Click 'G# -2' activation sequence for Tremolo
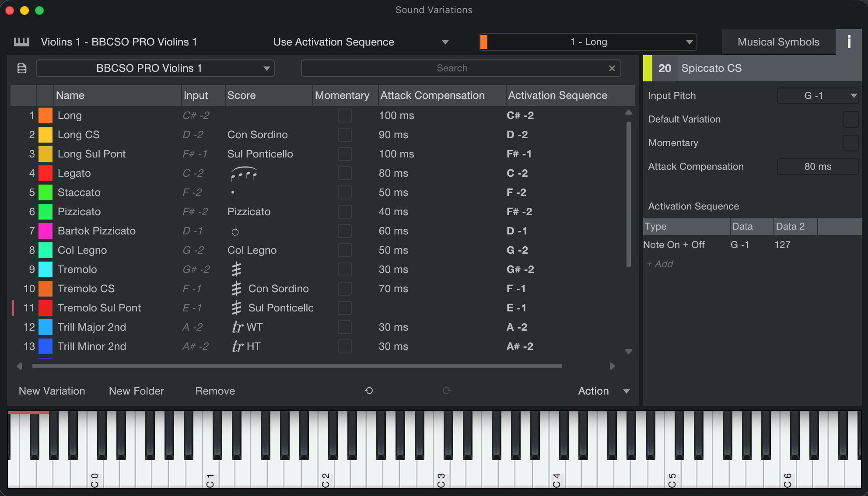 (x=520, y=269)
